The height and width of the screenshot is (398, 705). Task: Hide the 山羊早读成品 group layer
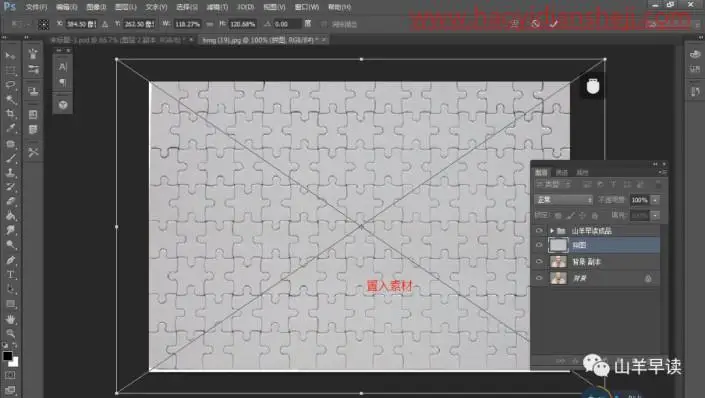pyautogui.click(x=539, y=231)
